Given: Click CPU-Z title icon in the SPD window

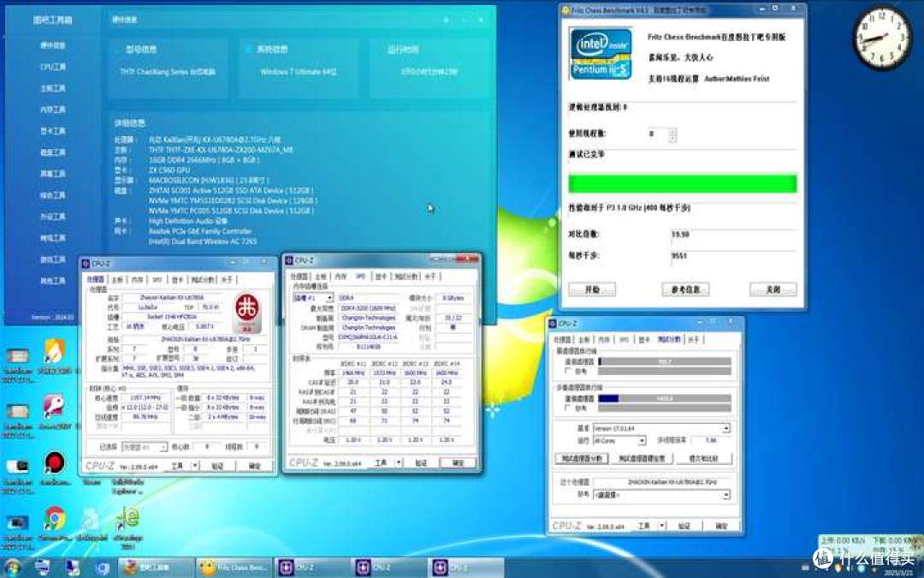Looking at the screenshot, I should [x=289, y=260].
